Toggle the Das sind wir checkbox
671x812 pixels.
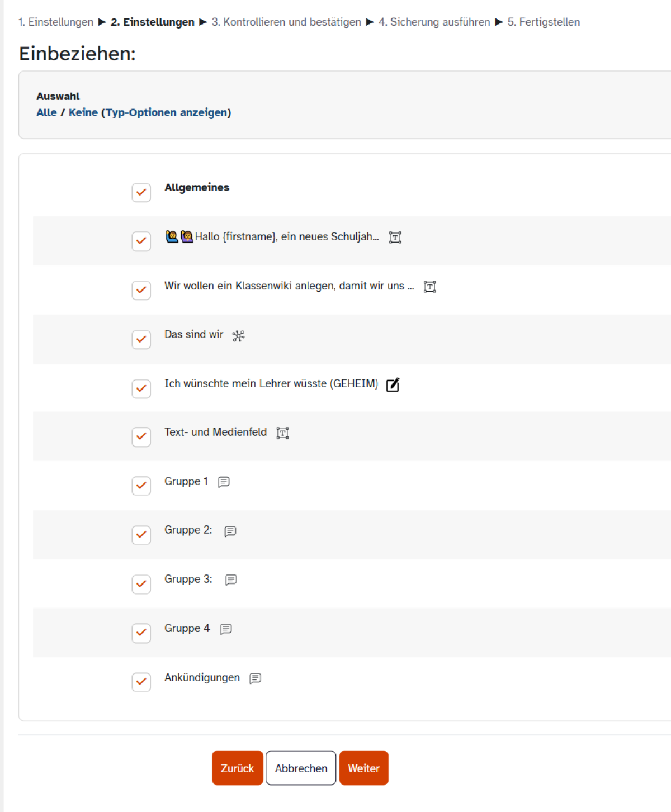(141, 339)
